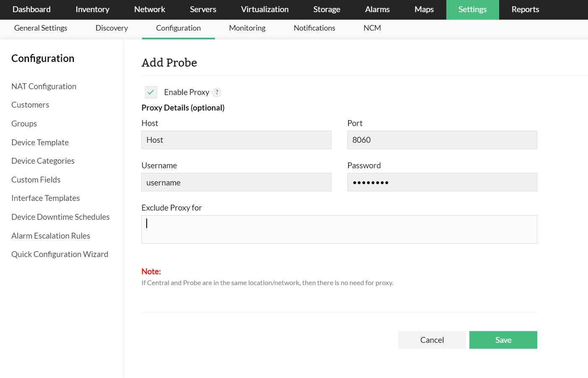Click the proxy Host input field
Screen dimensions: 588x378
click(236, 140)
